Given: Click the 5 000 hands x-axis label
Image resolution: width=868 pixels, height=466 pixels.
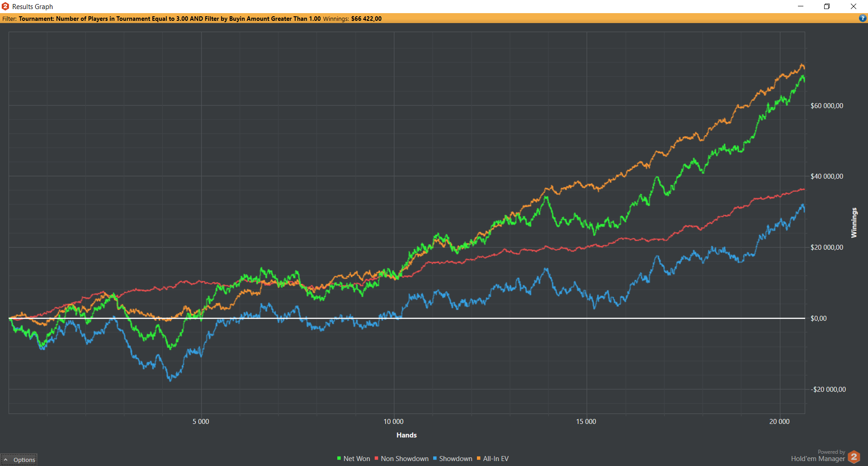Looking at the screenshot, I should click(201, 422).
